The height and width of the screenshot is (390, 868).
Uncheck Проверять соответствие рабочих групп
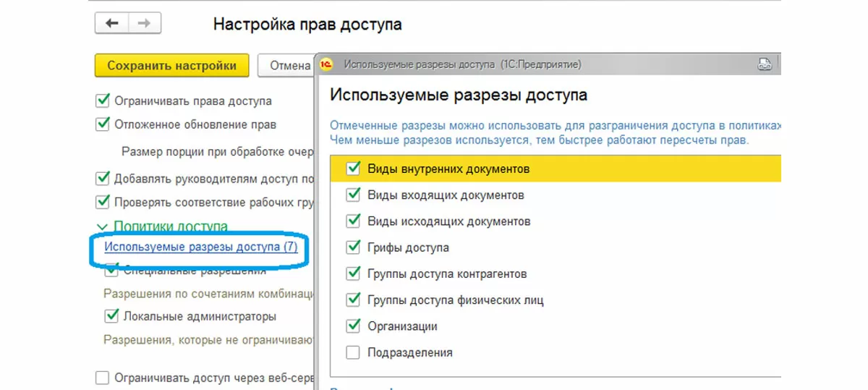(103, 203)
